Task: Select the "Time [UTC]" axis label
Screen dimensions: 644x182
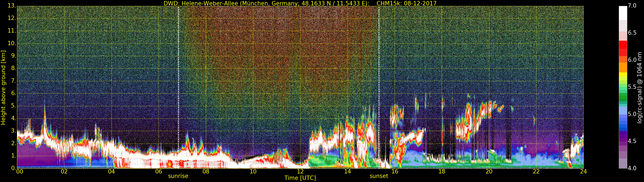Action: pyautogui.click(x=300, y=178)
